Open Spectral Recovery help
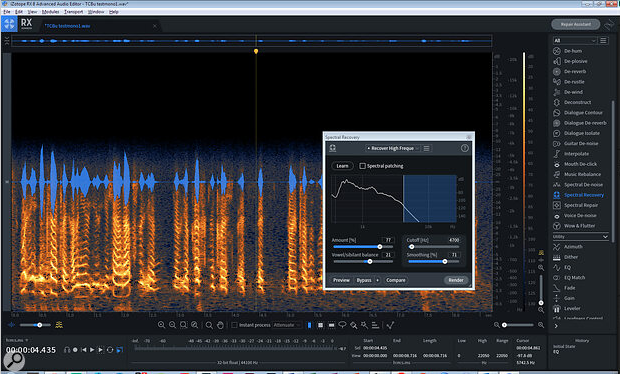Image resolution: width=620 pixels, height=374 pixels. pos(465,148)
